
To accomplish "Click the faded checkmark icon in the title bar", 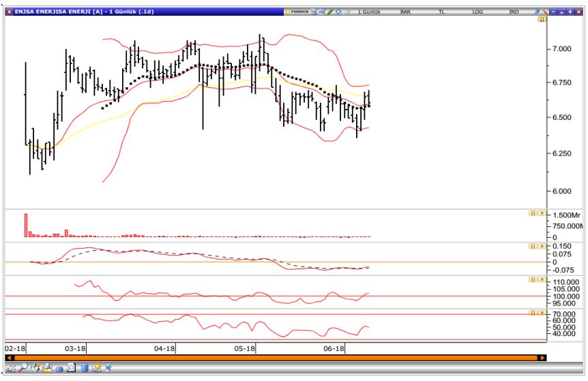I will (347, 12).
